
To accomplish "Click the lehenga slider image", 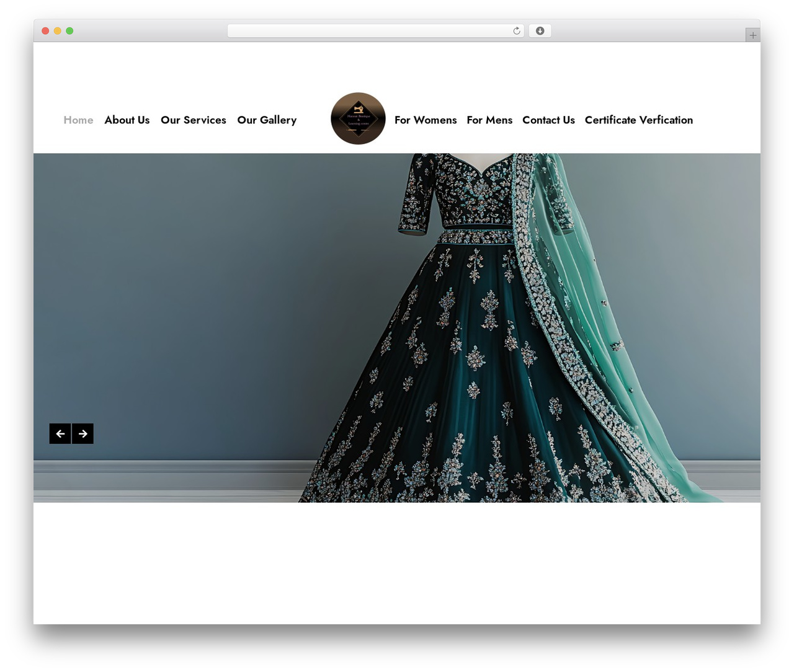I will click(397, 327).
